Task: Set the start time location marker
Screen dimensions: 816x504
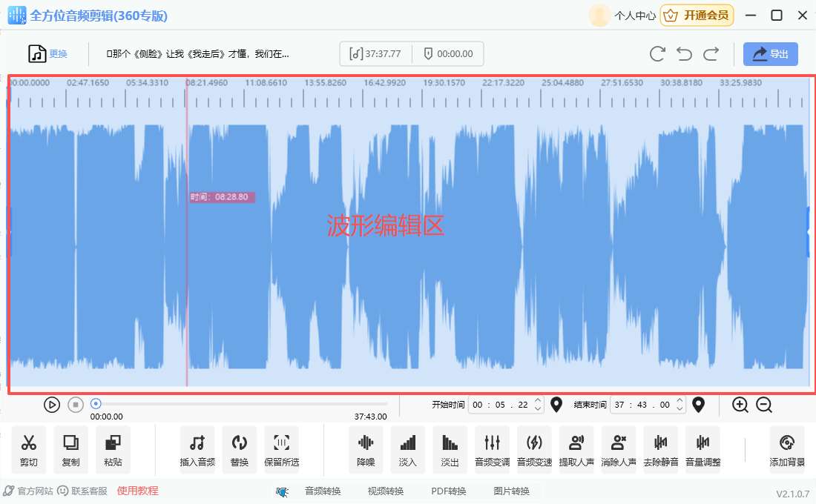Action: tap(556, 405)
